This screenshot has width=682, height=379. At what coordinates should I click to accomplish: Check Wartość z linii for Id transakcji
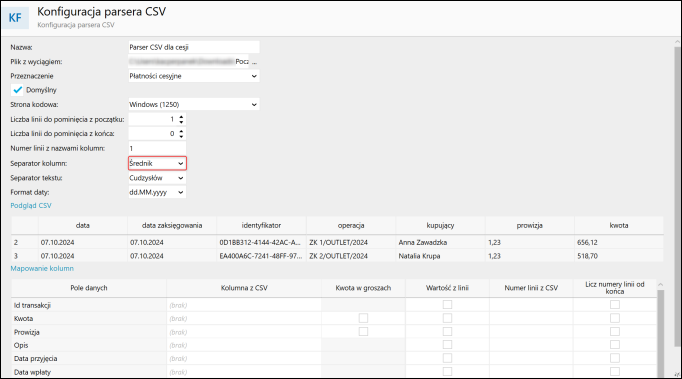[447, 305]
